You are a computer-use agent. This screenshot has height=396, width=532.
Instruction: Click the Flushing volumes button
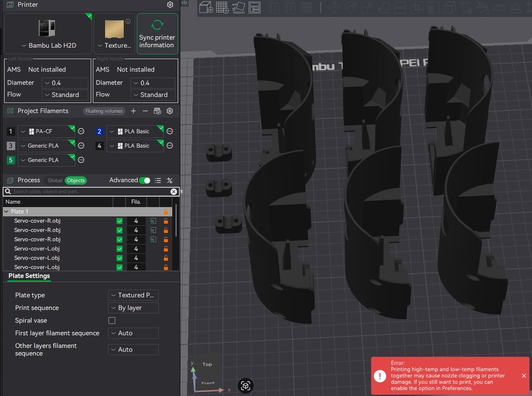pos(104,111)
